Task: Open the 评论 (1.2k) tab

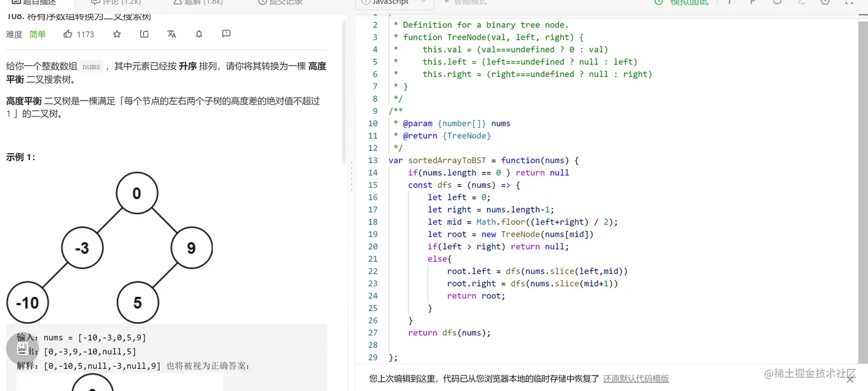Action: (x=116, y=2)
